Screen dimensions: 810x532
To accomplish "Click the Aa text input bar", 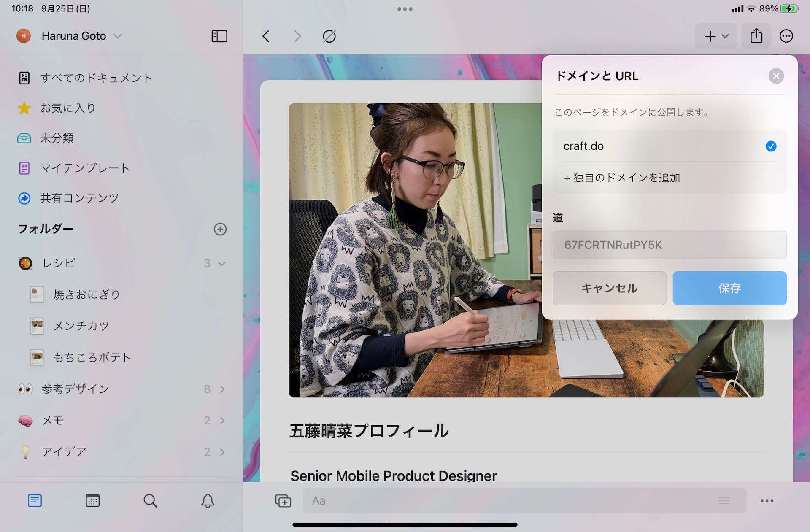I will (525, 501).
